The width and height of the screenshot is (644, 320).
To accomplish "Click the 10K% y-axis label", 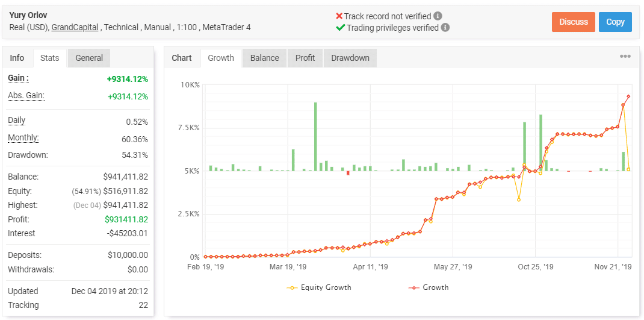I will point(190,85).
